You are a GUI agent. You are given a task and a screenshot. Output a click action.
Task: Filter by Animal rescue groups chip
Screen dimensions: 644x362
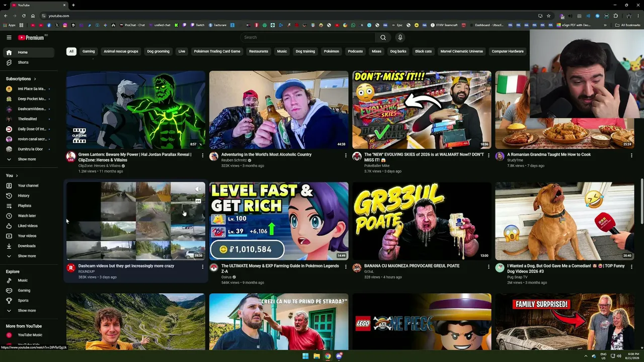coord(121,51)
